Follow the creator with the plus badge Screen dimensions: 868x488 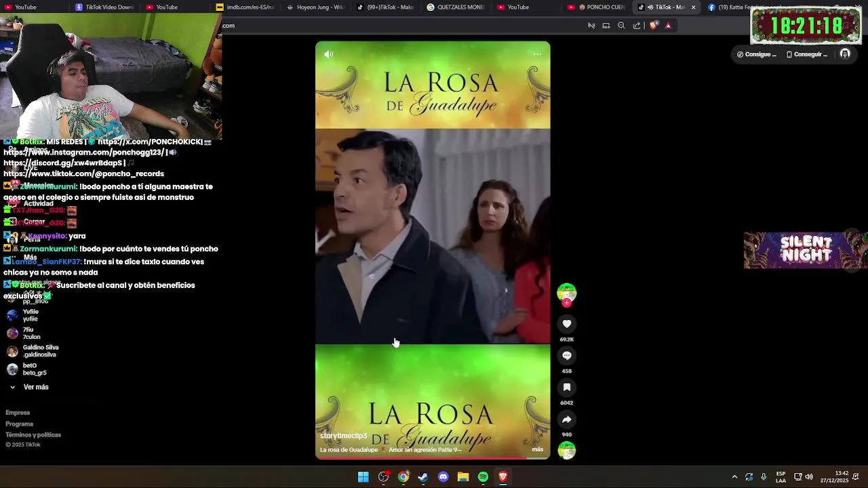coord(567,303)
